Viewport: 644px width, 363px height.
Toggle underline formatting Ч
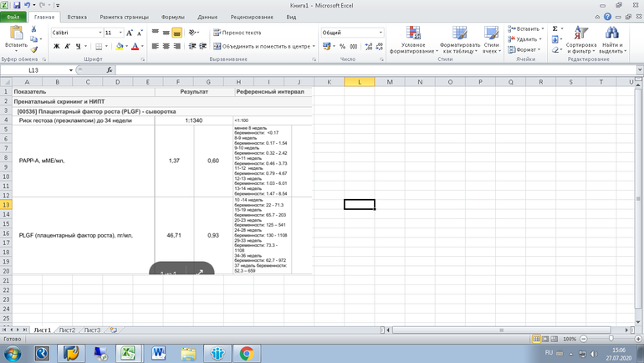pyautogui.click(x=79, y=47)
